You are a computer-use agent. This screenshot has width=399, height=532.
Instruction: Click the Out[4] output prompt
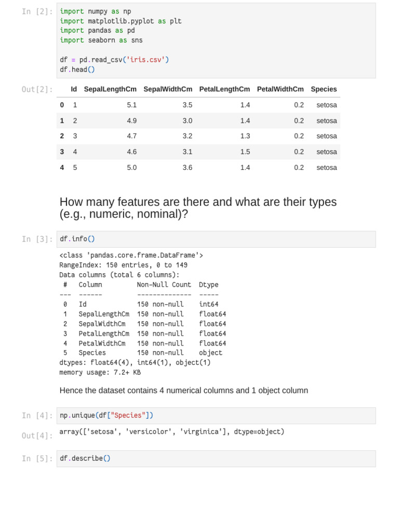[37, 436]
